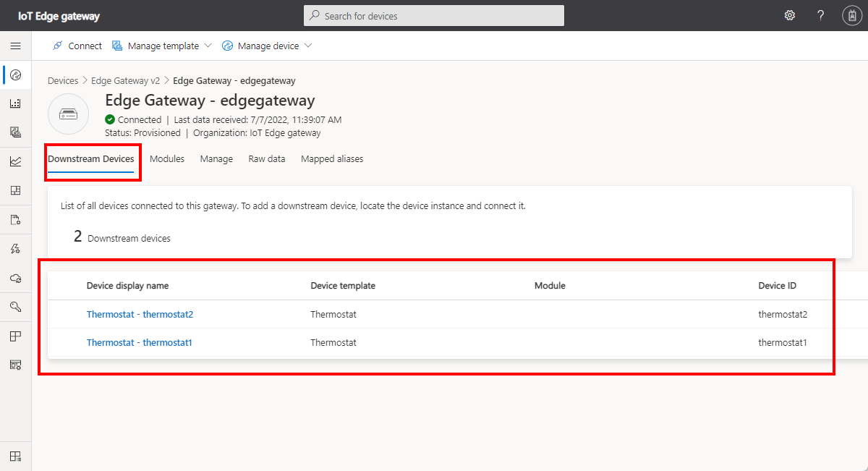This screenshot has height=471, width=868.
Task: Open the Devices section in the sidebar
Action: [x=15, y=75]
